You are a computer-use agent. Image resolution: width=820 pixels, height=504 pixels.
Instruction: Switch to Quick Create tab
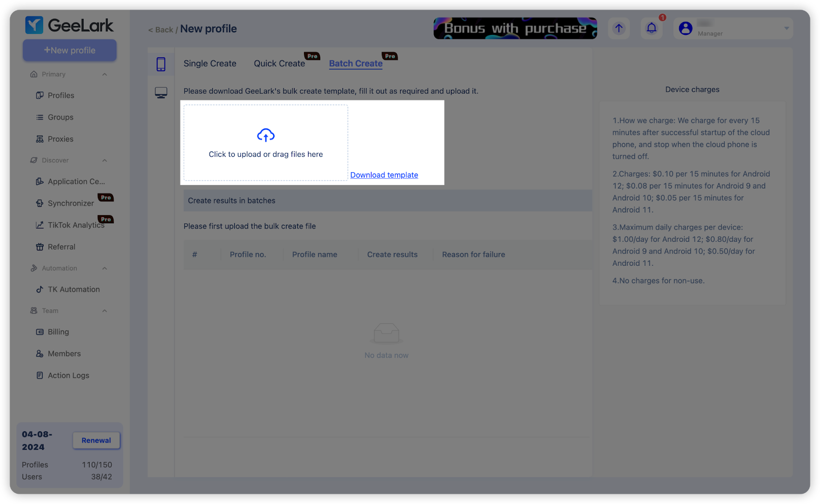279,64
